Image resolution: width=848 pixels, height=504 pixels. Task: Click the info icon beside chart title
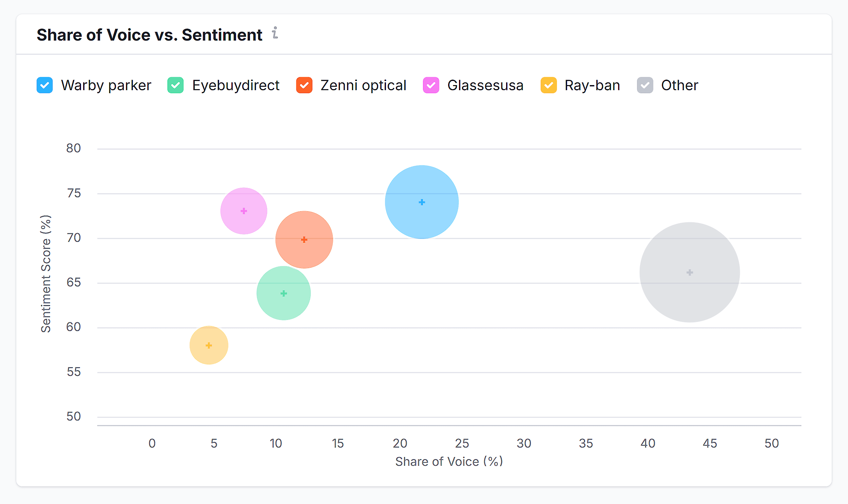[x=275, y=33]
